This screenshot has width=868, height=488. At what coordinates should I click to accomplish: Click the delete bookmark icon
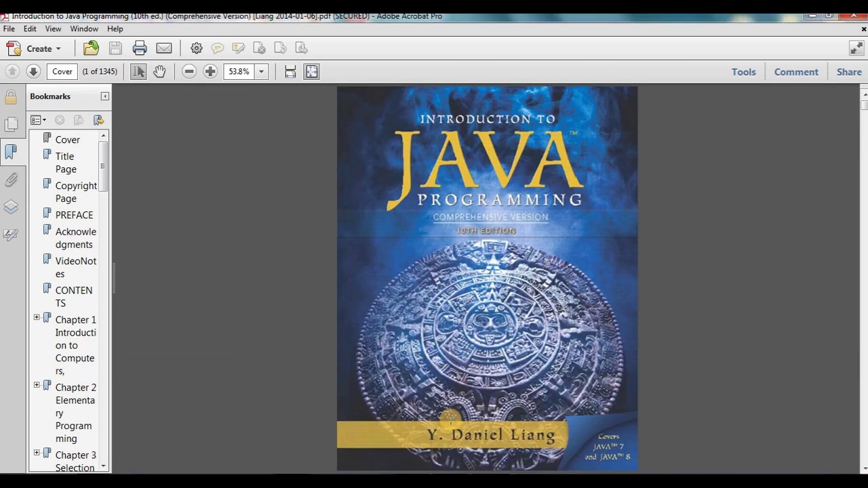(60, 120)
